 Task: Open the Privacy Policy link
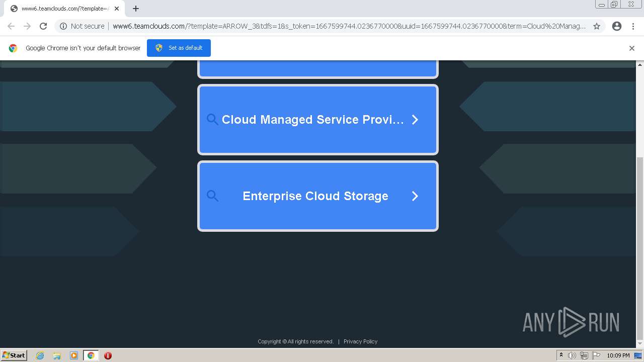click(360, 341)
